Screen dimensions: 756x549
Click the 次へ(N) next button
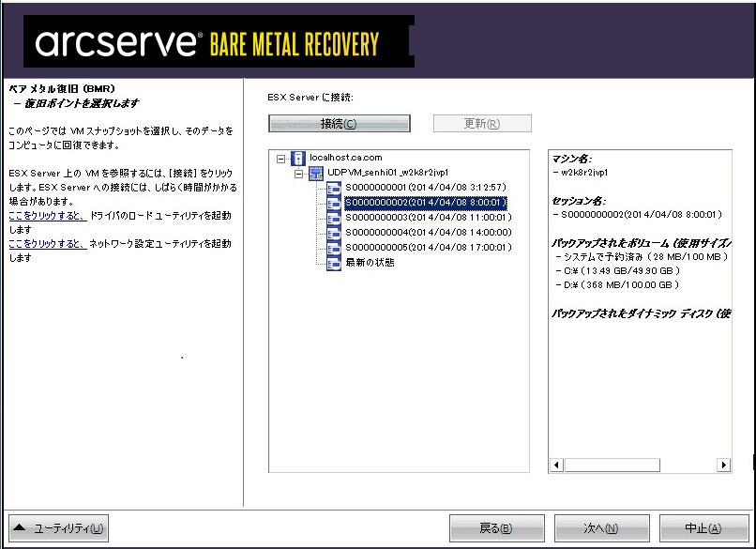pyautogui.click(x=602, y=528)
